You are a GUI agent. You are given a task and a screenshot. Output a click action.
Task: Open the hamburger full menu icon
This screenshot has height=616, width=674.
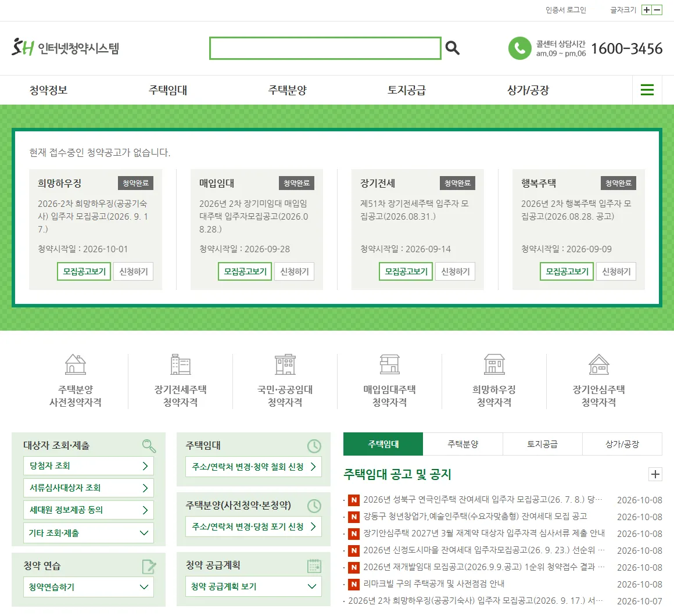tap(647, 90)
